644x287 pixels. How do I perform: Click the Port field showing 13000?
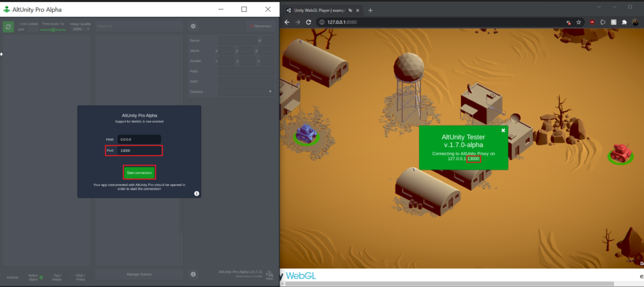click(139, 151)
